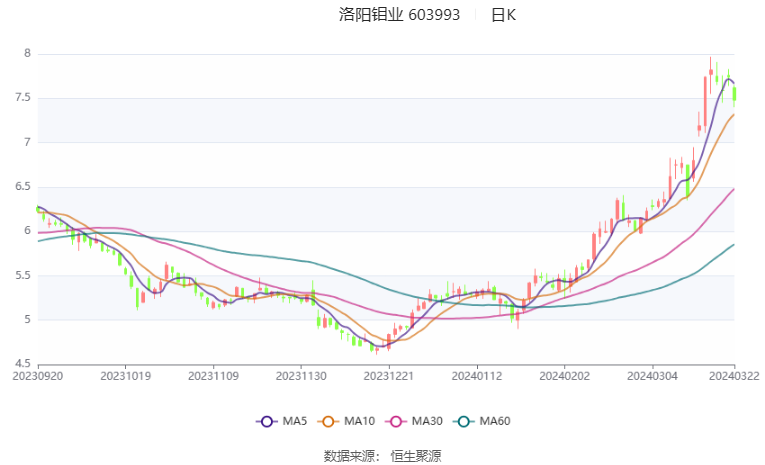
Task: Click the x-axis date label 20231019
Action: (125, 376)
